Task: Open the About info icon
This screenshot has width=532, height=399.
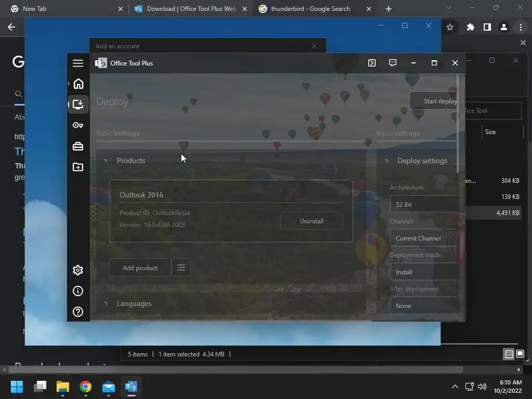Action: (78, 291)
